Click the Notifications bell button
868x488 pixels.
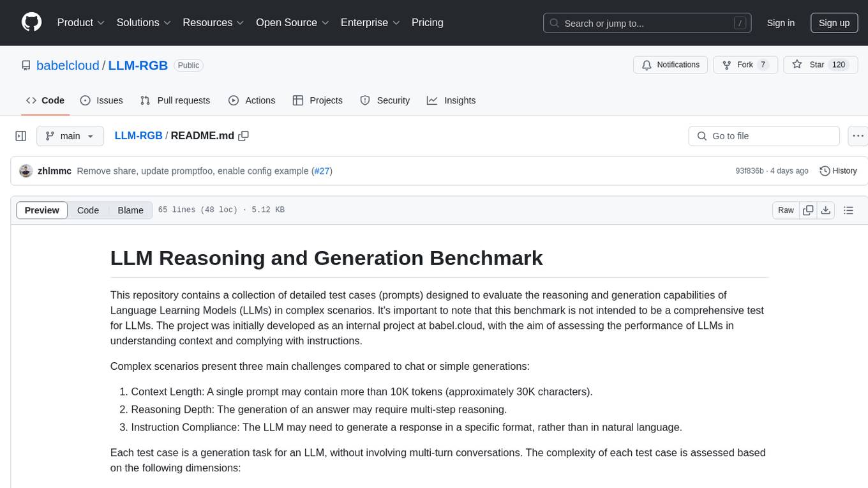[x=670, y=65]
